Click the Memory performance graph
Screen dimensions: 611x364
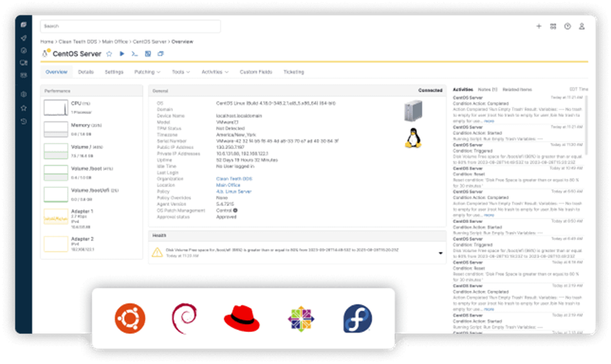click(56, 130)
